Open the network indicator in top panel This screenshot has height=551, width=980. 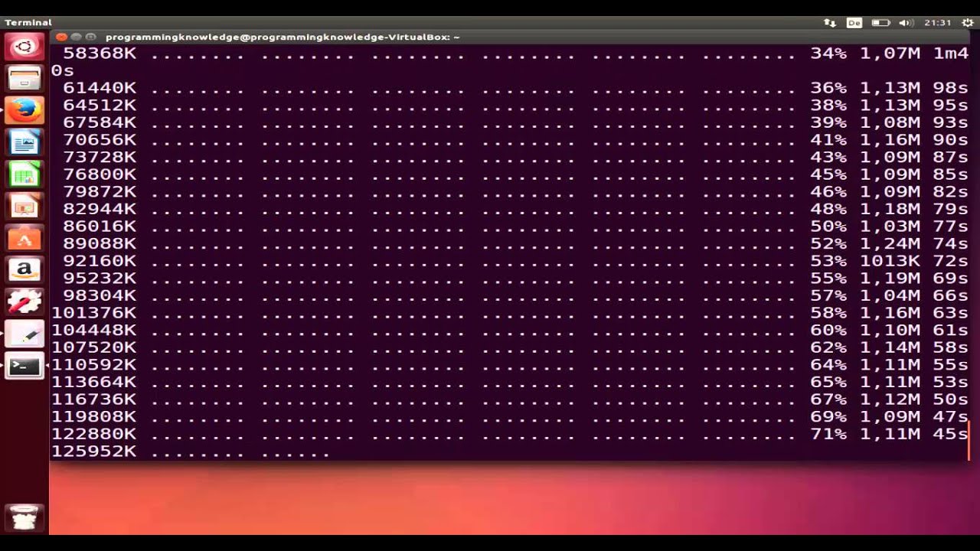click(x=830, y=23)
